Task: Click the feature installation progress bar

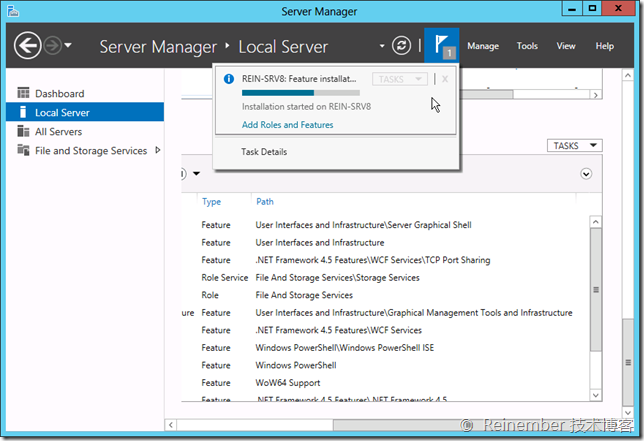Action: 301,93
